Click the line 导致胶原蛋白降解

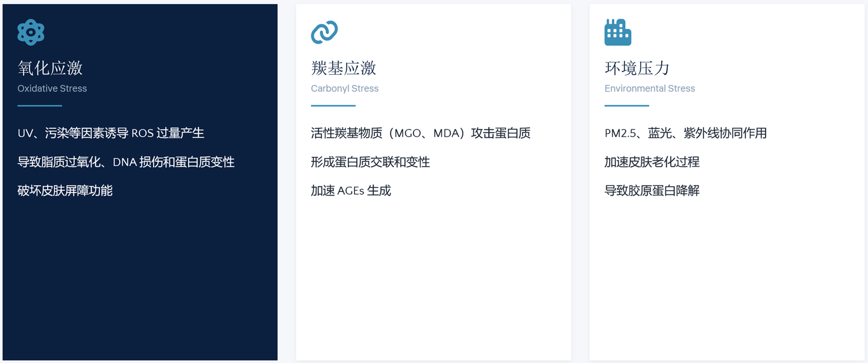[652, 191]
